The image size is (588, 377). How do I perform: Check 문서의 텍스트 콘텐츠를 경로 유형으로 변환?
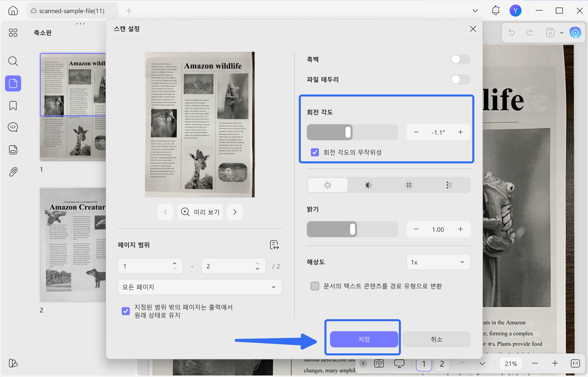pos(315,286)
